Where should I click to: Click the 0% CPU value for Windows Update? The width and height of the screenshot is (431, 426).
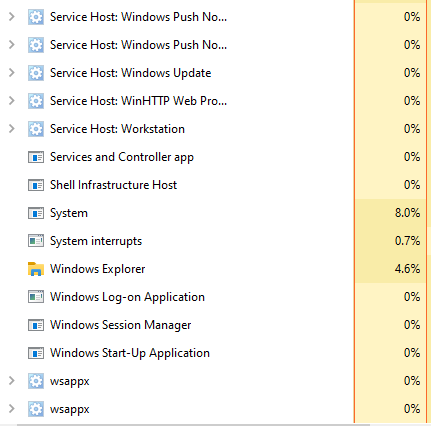tap(412, 73)
